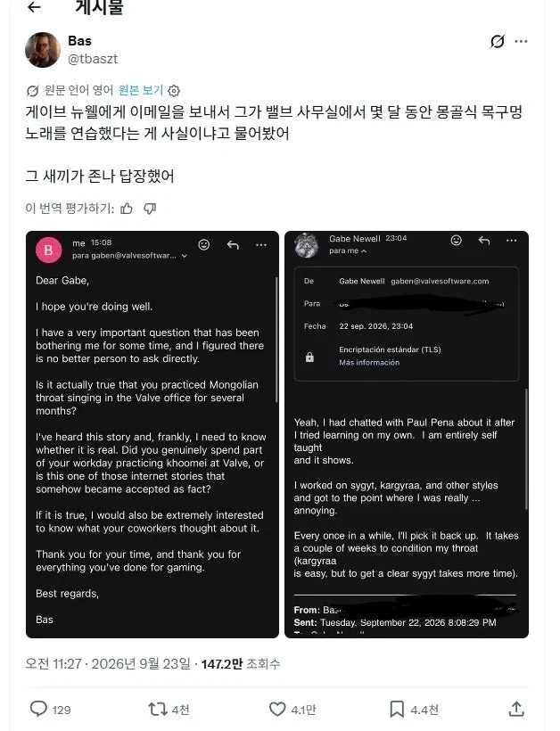This screenshot has width=560, height=731.
Task: Rate the translation with thumbs down
Action: [150, 209]
